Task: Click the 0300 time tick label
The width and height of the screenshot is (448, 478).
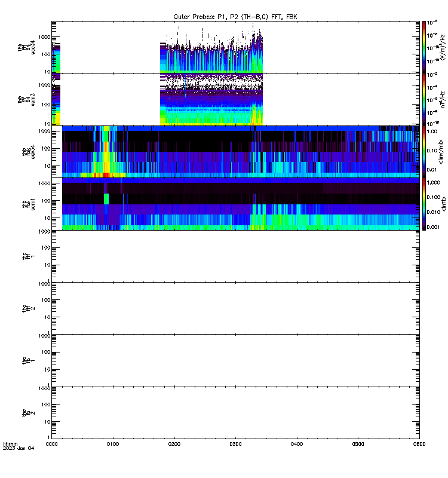Action: click(235, 444)
